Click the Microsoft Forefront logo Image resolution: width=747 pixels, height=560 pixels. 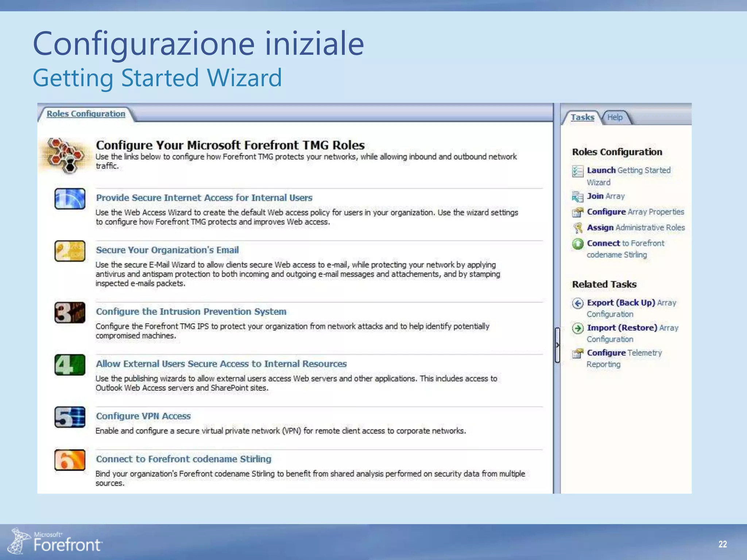coord(55,541)
